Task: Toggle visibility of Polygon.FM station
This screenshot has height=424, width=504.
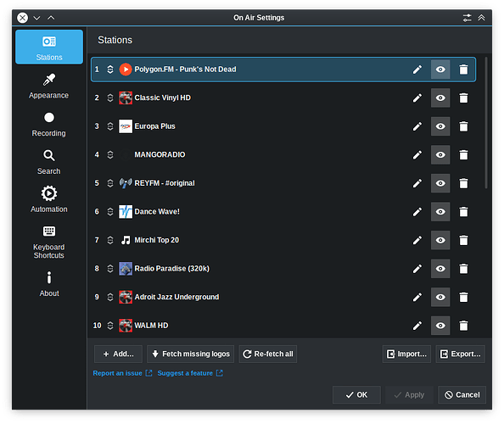Action: (440, 70)
